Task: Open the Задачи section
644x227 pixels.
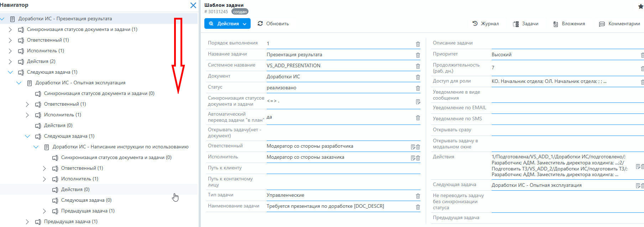Action: [x=525, y=24]
